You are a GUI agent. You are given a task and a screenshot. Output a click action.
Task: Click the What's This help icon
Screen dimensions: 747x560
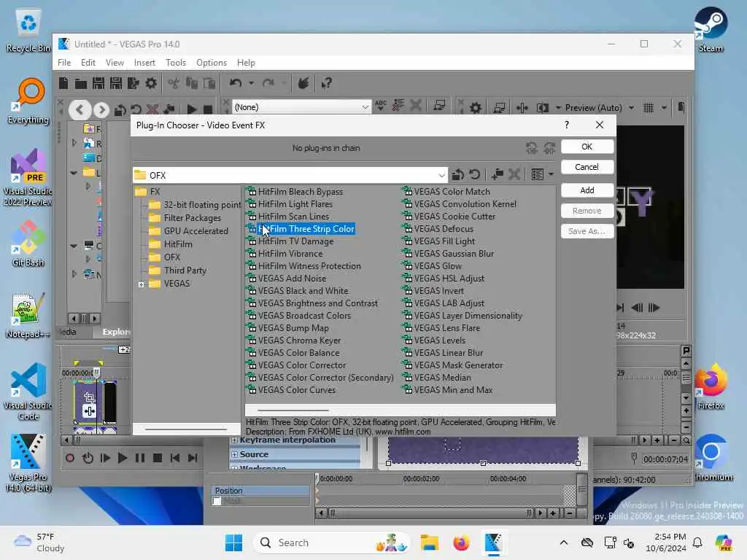coord(326,83)
